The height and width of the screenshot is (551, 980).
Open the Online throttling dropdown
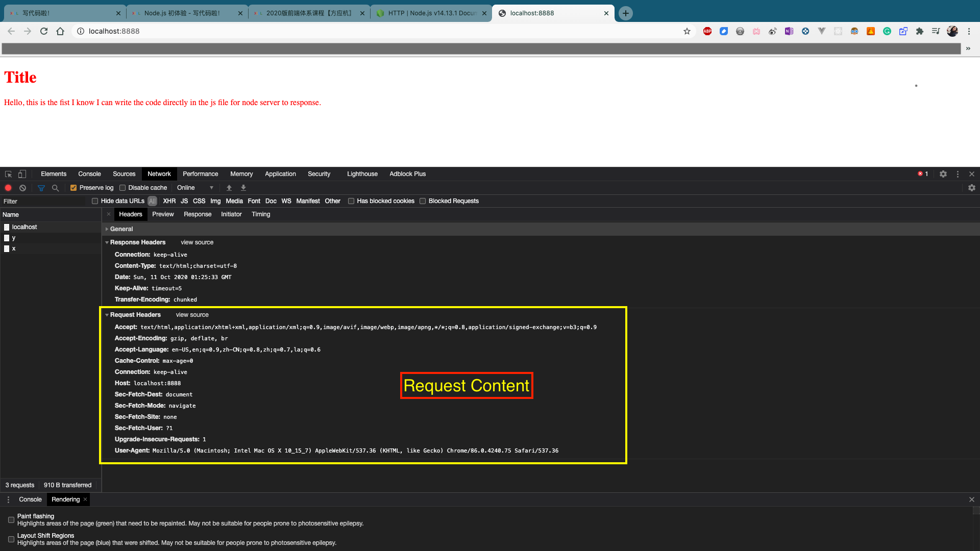coord(195,188)
